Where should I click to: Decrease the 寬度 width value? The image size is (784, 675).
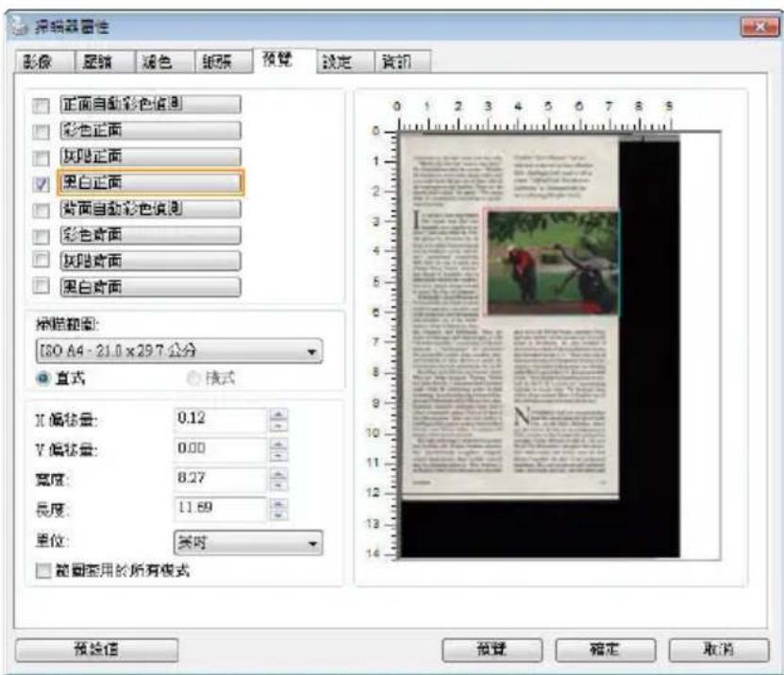pos(278,485)
